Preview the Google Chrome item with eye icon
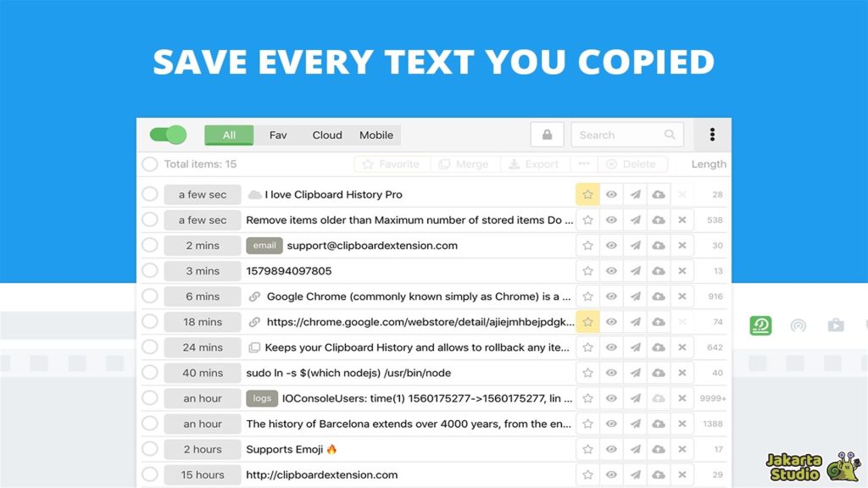The width and height of the screenshot is (868, 488). [611, 297]
